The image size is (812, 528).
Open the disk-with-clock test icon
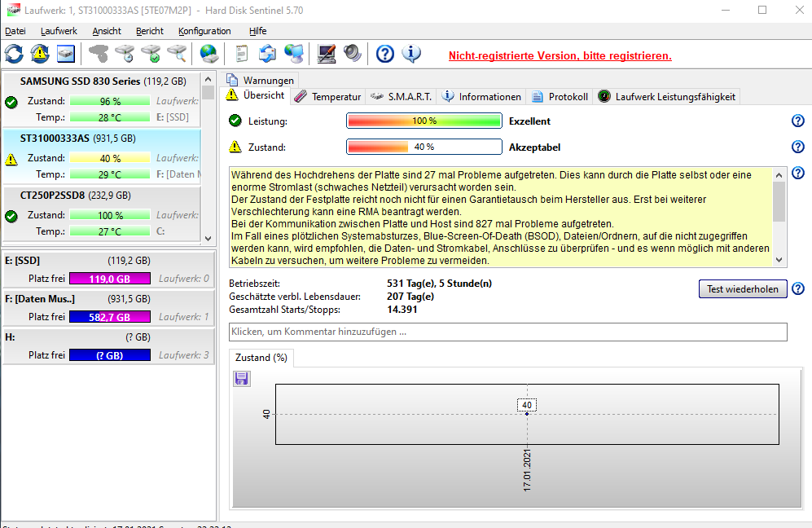(x=125, y=53)
